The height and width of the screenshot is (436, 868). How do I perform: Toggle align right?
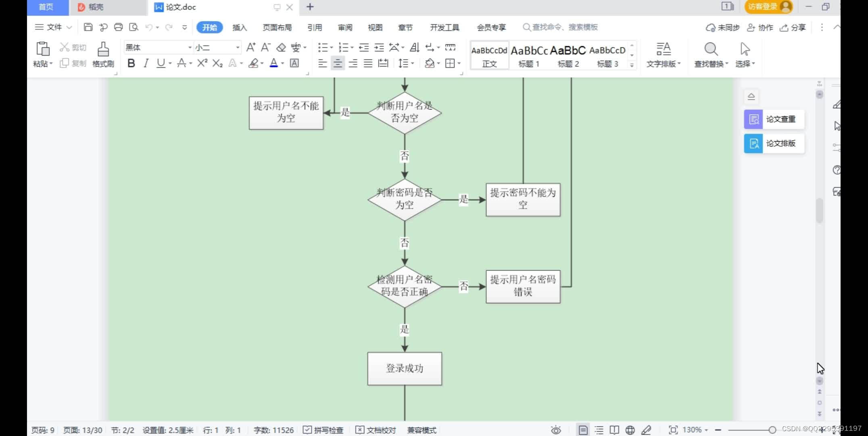click(x=353, y=63)
